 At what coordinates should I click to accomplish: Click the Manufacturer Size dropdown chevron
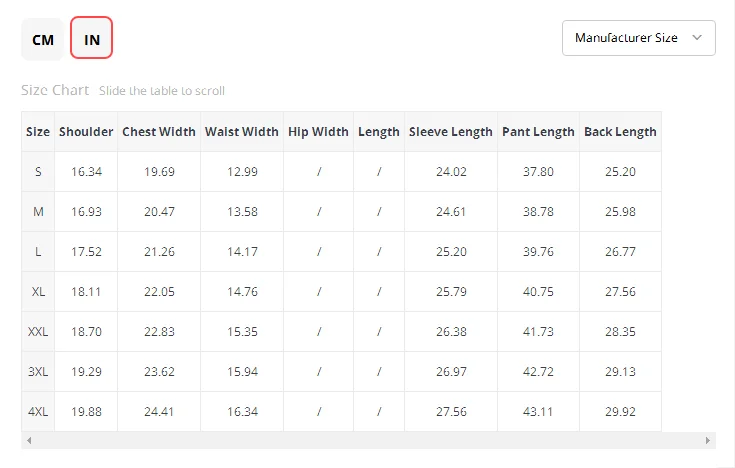coord(697,38)
